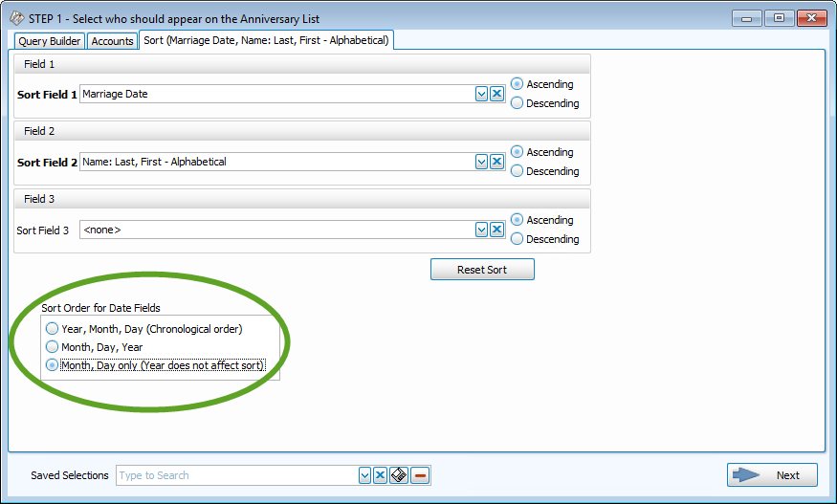Clear Sort Field 2 with the X icon
Screen dimensions: 837x504
(496, 162)
